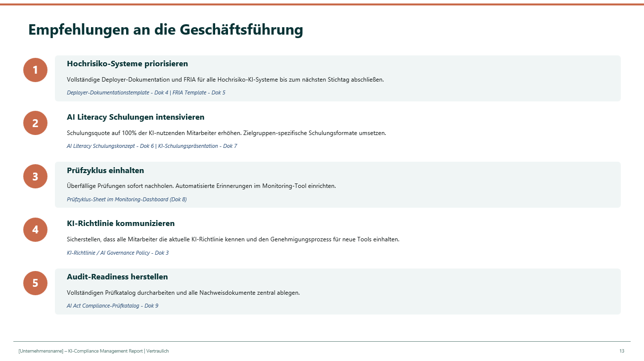Click the slide title Empfehlungen an die Geschäftsführung
This screenshot has height=361, width=644.
[x=166, y=30]
